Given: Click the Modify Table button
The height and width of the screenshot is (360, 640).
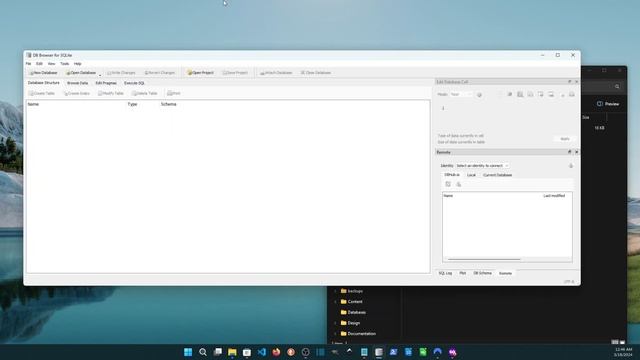Looking at the screenshot, I should [111, 93].
